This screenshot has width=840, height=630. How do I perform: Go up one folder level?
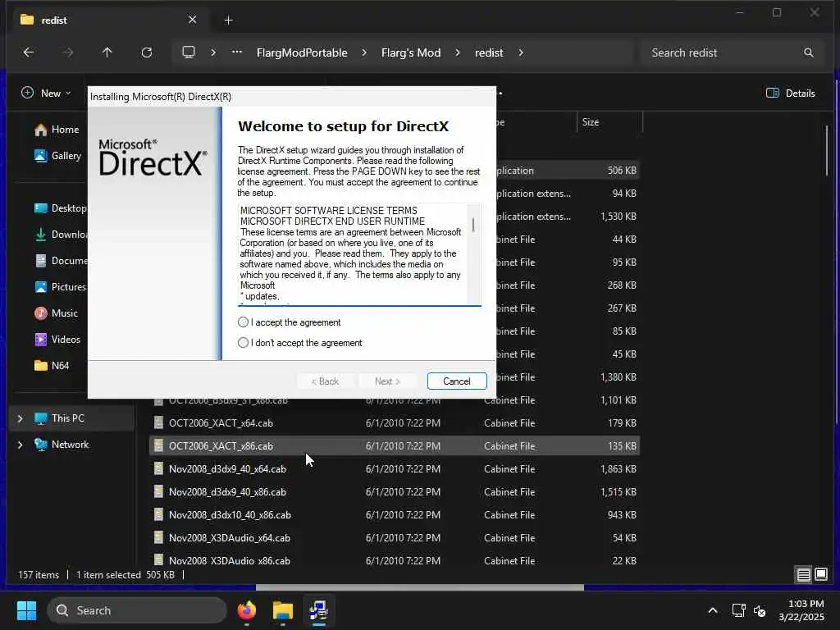(107, 52)
